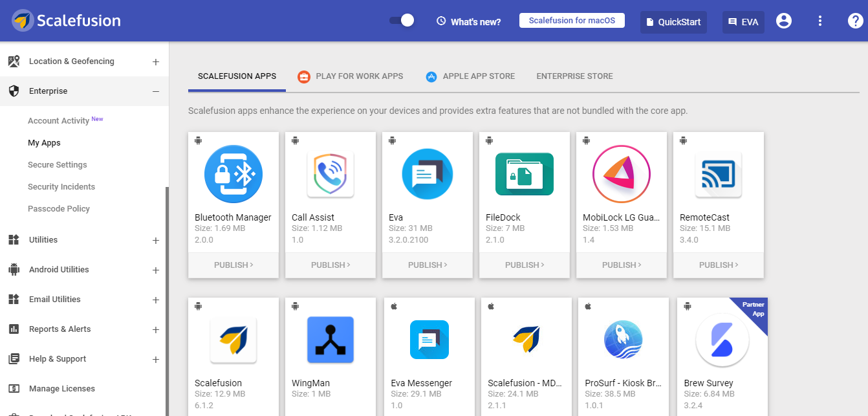
Task: Switch to the Play for Work Apps tab
Action: tap(350, 76)
